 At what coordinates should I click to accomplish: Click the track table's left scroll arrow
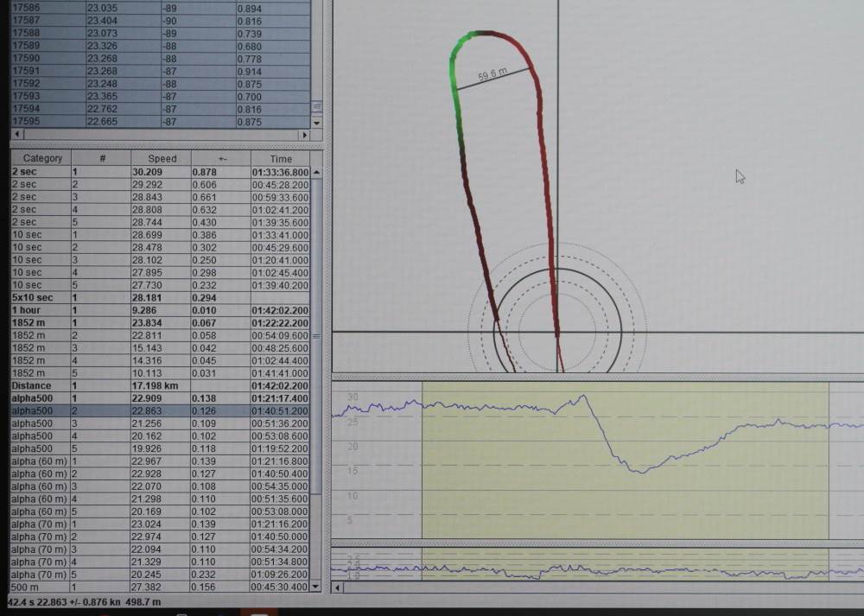(x=15, y=136)
